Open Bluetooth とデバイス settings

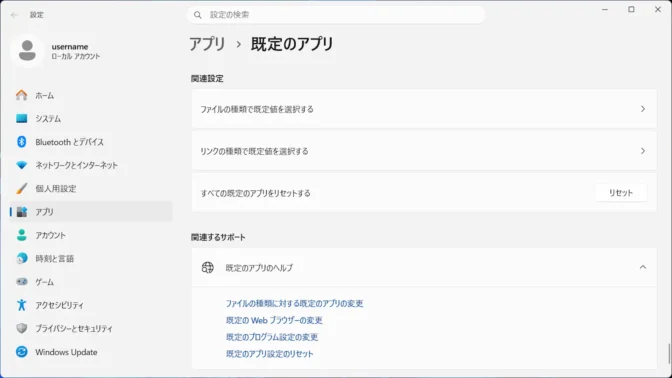pyautogui.click(x=91, y=142)
